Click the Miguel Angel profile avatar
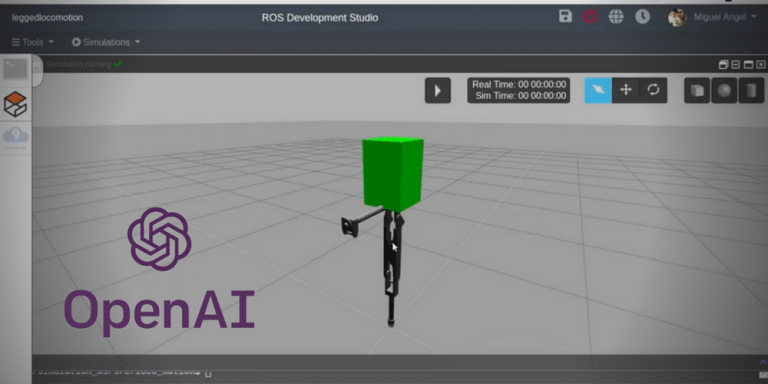This screenshot has width=768, height=384. click(x=677, y=18)
